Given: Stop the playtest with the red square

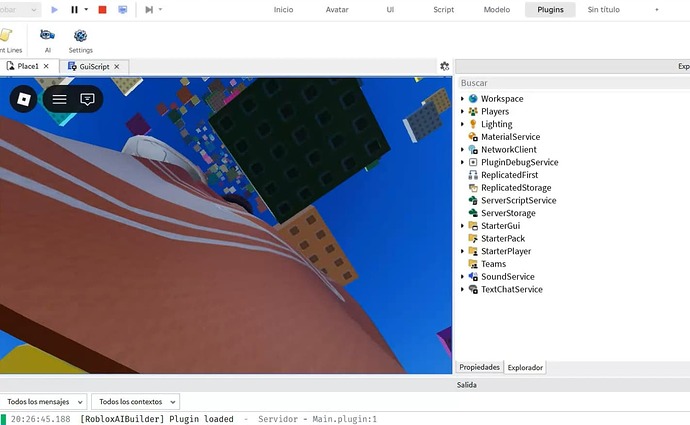Looking at the screenshot, I should point(102,10).
